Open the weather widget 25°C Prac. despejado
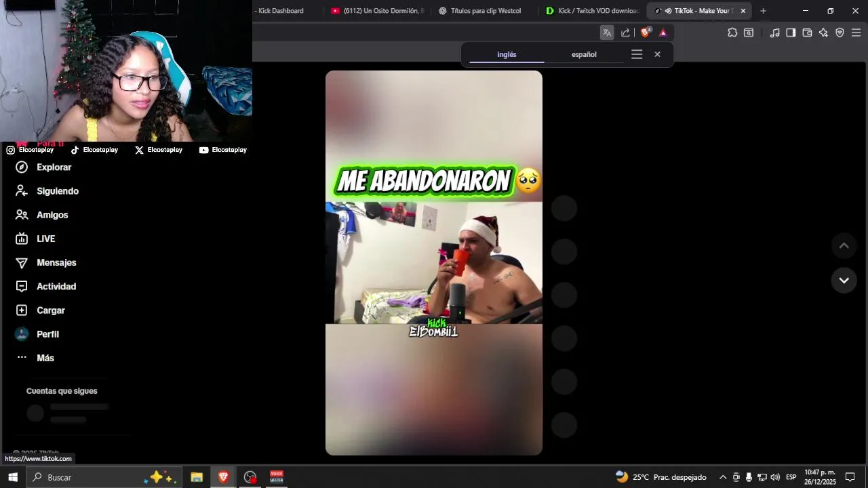The width and height of the screenshot is (868, 488). click(x=661, y=477)
